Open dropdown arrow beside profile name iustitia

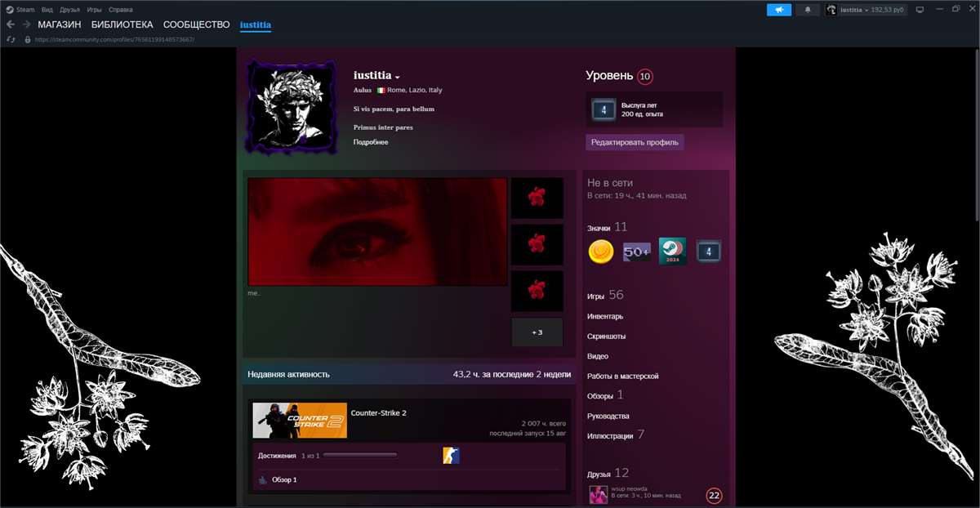pos(398,77)
